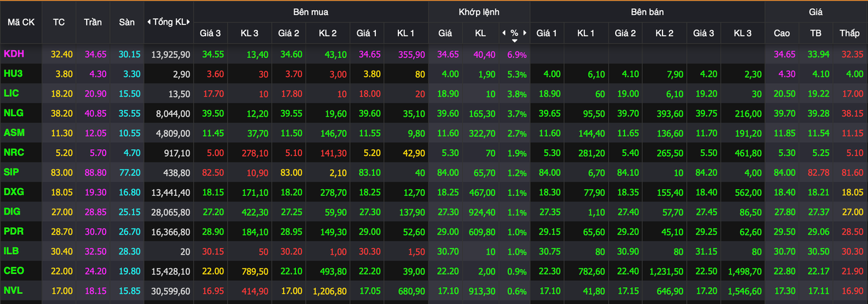The image size is (868, 304).
Task: Click the Thấp column header
Action: (x=849, y=33)
